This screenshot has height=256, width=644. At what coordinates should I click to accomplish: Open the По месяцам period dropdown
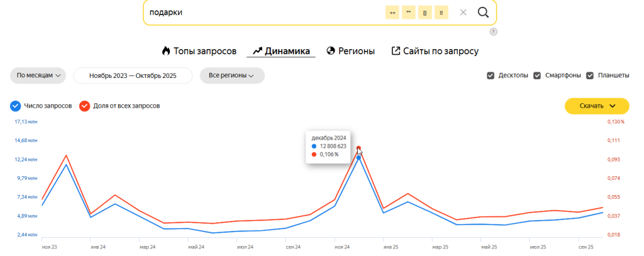point(38,75)
